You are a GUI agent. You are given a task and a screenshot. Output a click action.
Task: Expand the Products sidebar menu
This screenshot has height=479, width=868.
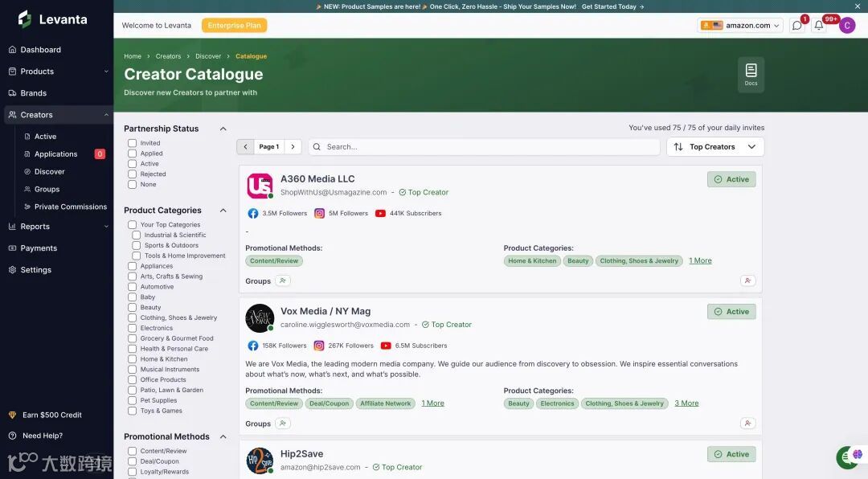tap(106, 72)
